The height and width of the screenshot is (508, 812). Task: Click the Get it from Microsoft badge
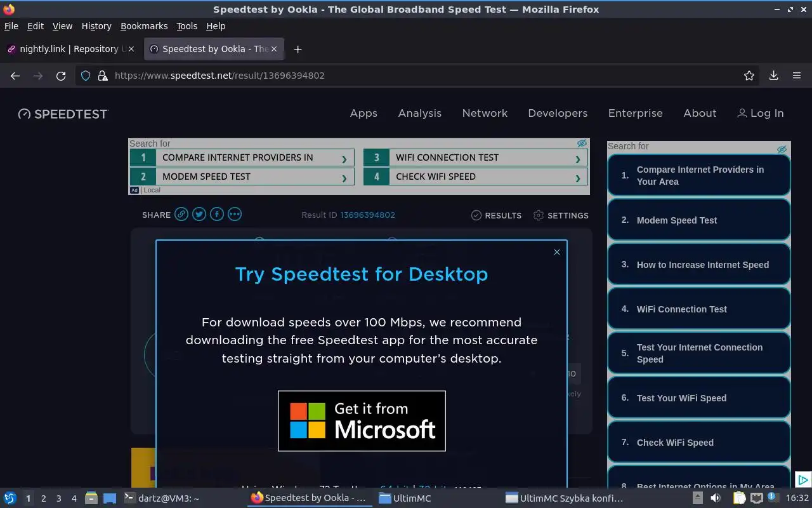click(362, 421)
